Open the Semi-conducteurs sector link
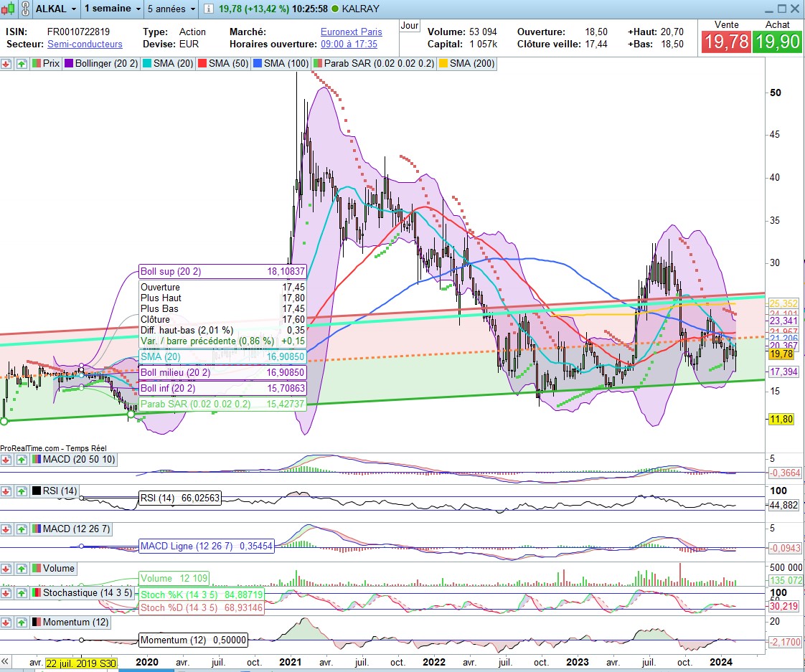Screen dimensions: 805x672 click(85, 44)
